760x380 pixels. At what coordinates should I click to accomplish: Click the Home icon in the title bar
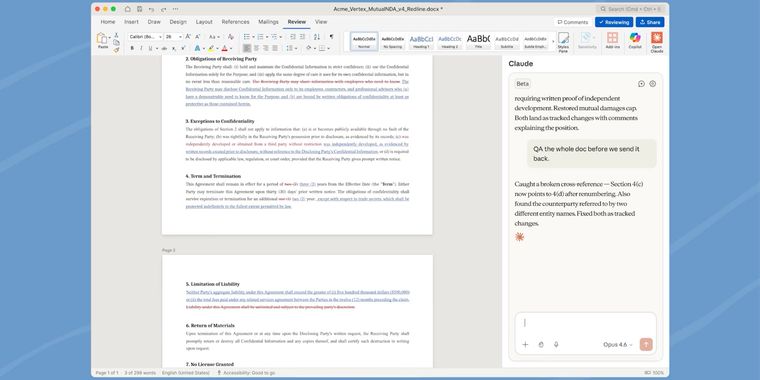tap(127, 9)
